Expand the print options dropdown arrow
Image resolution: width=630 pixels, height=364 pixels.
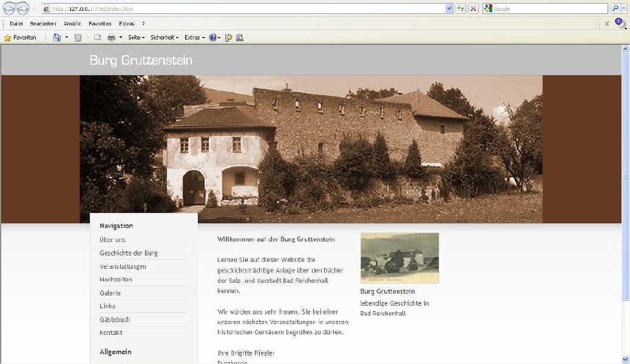(121, 38)
